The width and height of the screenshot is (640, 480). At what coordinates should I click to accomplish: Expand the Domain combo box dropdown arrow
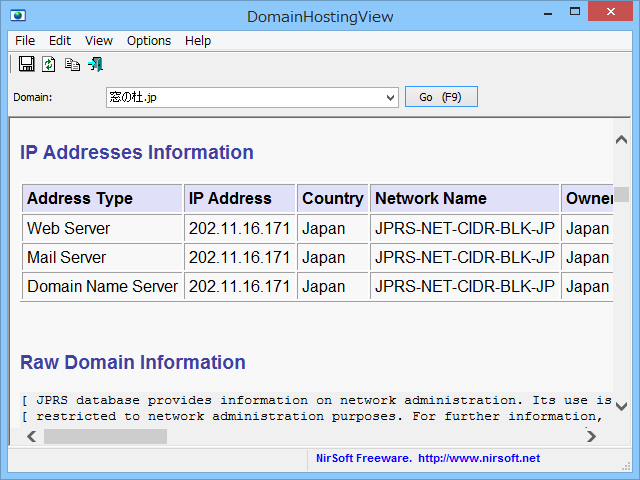coord(390,98)
